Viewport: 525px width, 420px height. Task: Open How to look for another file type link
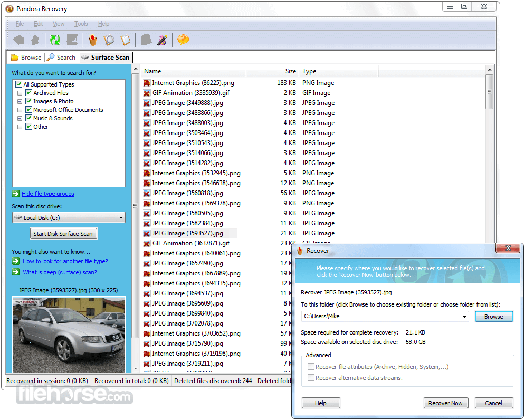[65, 261]
